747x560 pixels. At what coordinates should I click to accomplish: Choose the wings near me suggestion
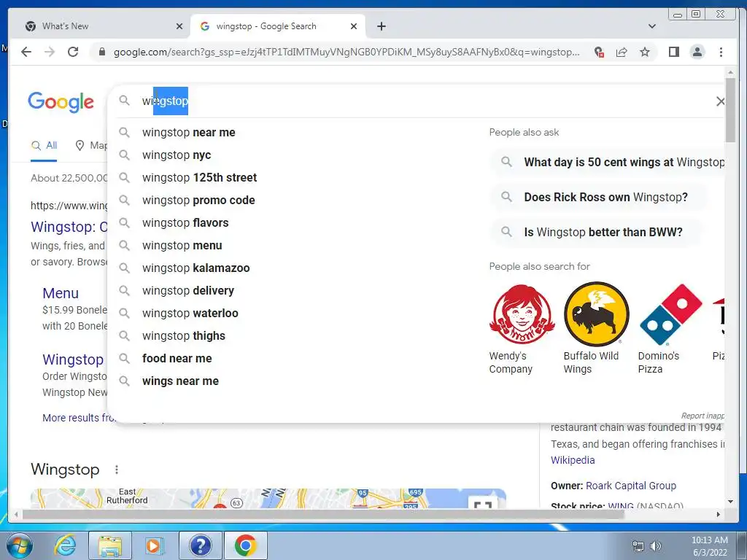point(181,381)
